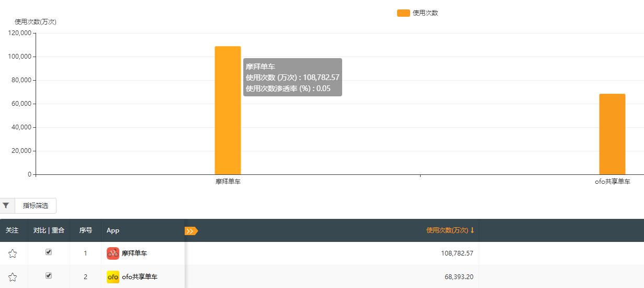Image resolution: width=644 pixels, height=288 pixels.
Task: Select the 摩拜单车 bar in the chart
Action: pos(228,110)
